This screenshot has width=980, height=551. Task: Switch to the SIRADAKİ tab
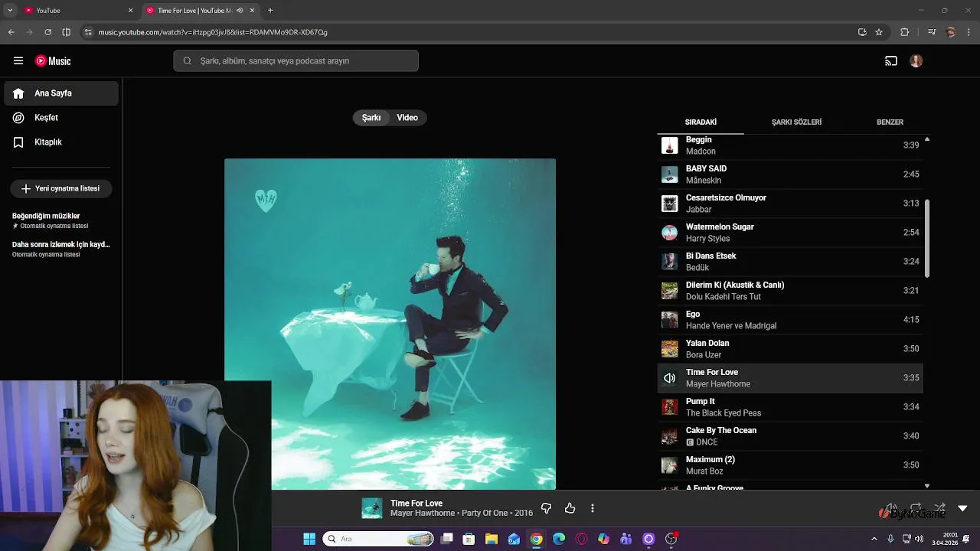pyautogui.click(x=701, y=122)
